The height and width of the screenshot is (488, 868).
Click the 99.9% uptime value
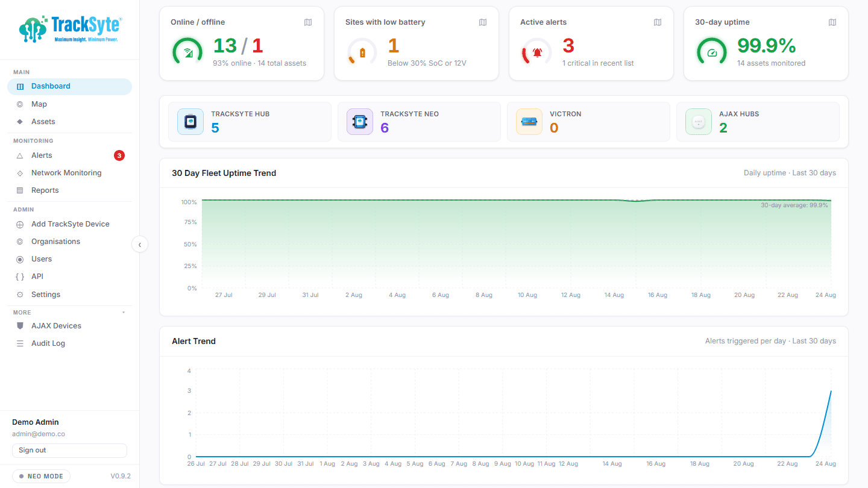tap(767, 46)
